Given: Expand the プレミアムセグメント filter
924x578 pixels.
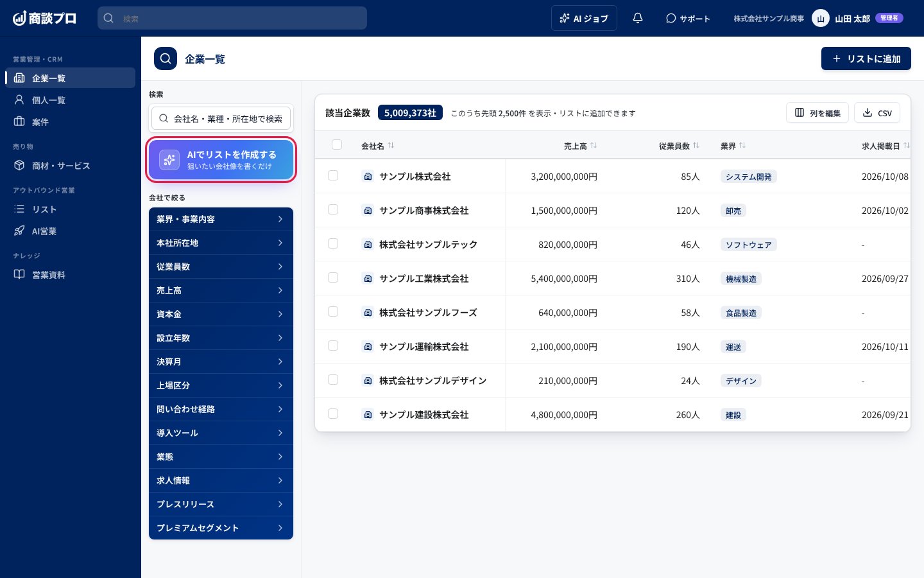Looking at the screenshot, I should pos(221,528).
